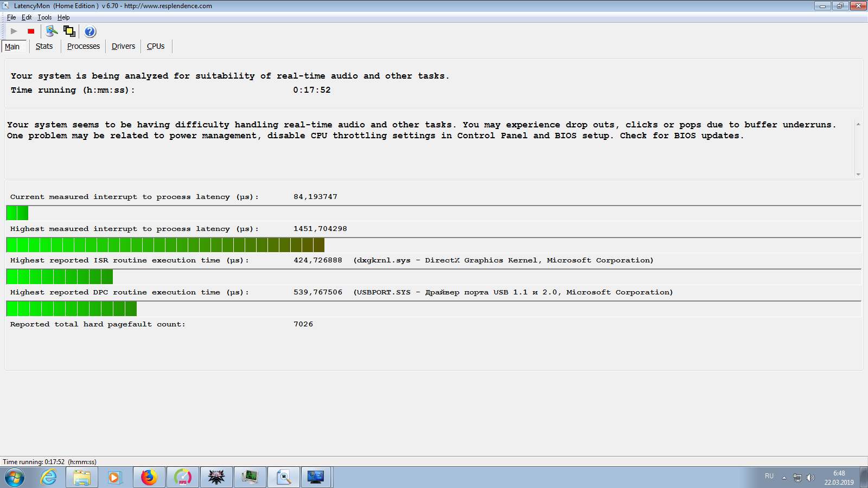The height and width of the screenshot is (488, 868).
Task: Click the dxgkrnl.sys driver description
Action: point(503,260)
